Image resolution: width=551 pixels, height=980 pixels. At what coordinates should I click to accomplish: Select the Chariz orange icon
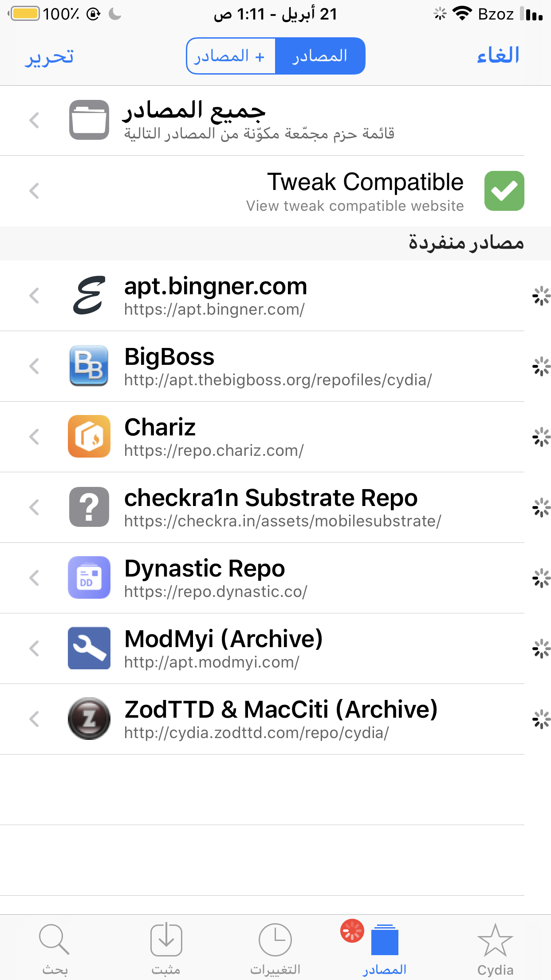pos(89,436)
